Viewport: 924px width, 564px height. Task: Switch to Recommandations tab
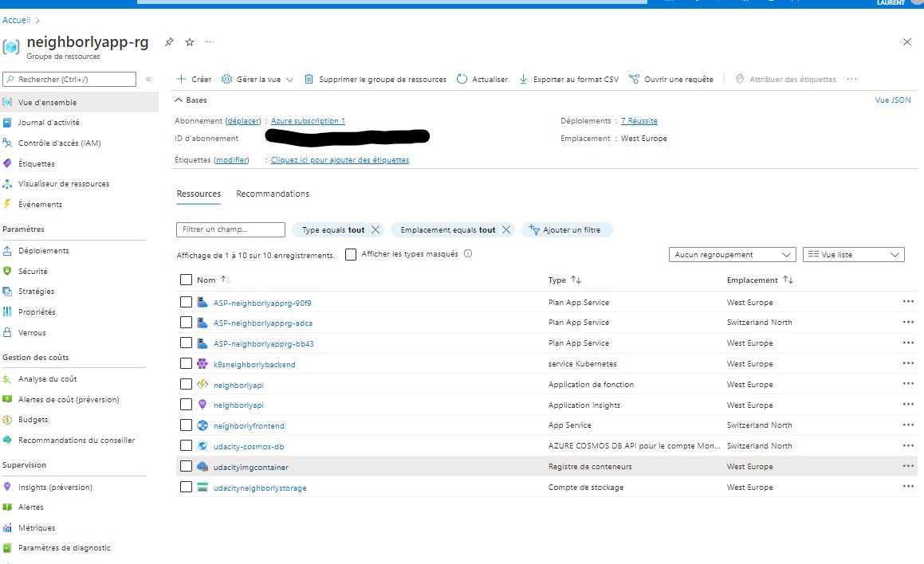point(272,194)
